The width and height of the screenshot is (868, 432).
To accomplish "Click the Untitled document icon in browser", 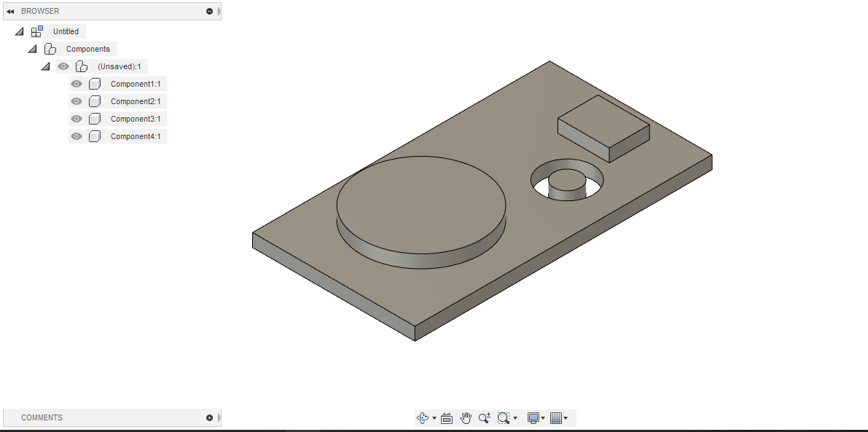I will pos(36,31).
